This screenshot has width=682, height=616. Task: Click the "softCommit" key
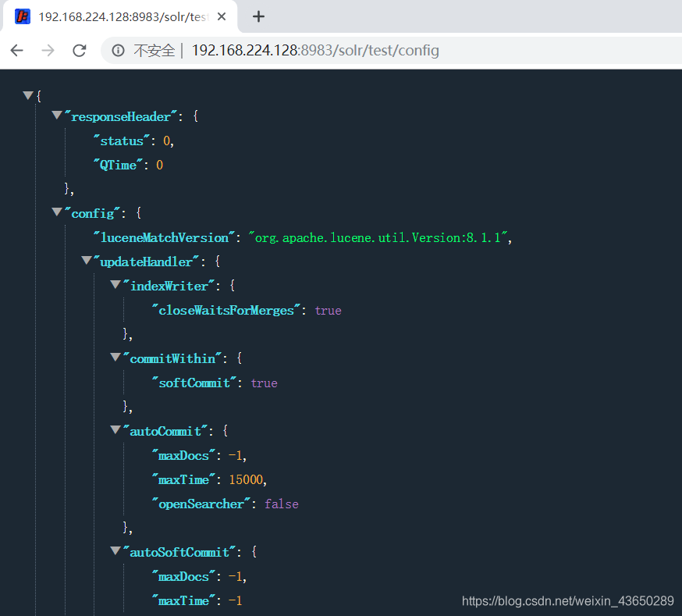tap(194, 383)
